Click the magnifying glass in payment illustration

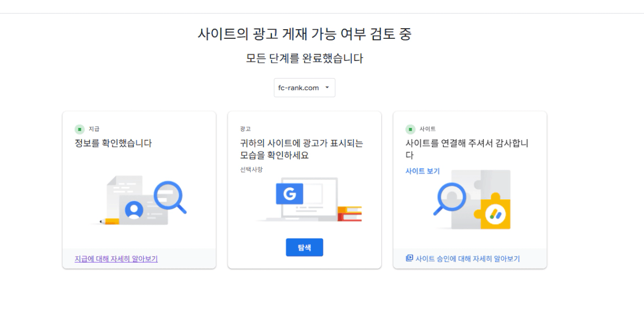point(169,197)
